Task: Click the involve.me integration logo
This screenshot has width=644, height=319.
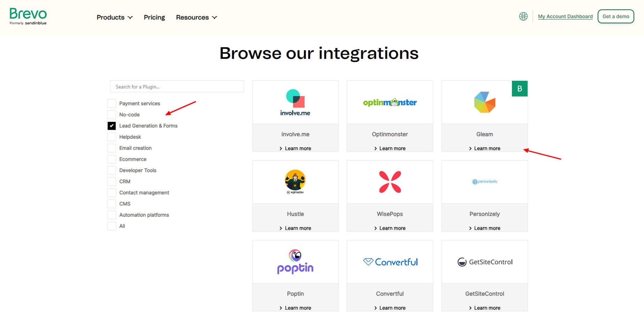Action: click(x=295, y=102)
